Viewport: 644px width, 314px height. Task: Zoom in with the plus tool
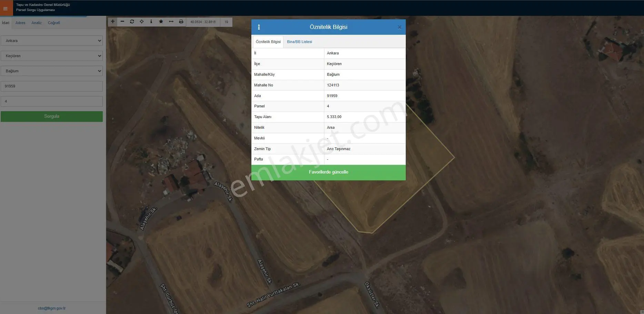click(112, 22)
